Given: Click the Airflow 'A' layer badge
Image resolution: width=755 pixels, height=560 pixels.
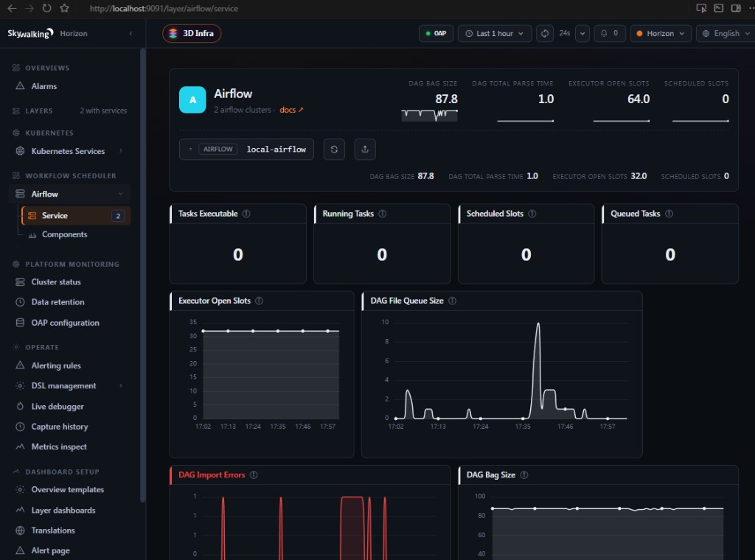Looking at the screenshot, I should click(x=192, y=99).
